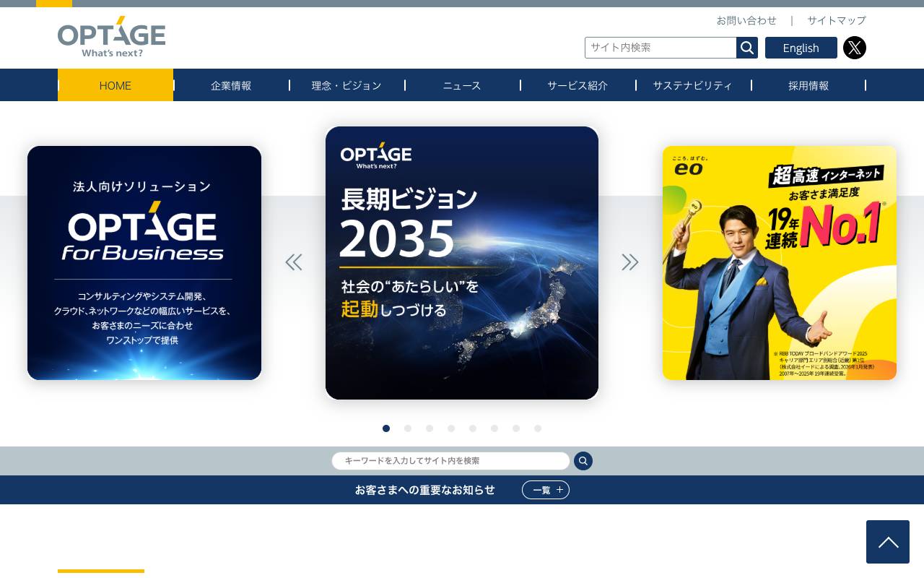This screenshot has width=924, height=578.
Task: Open the ニュース navigation menu
Action: pos(462,85)
